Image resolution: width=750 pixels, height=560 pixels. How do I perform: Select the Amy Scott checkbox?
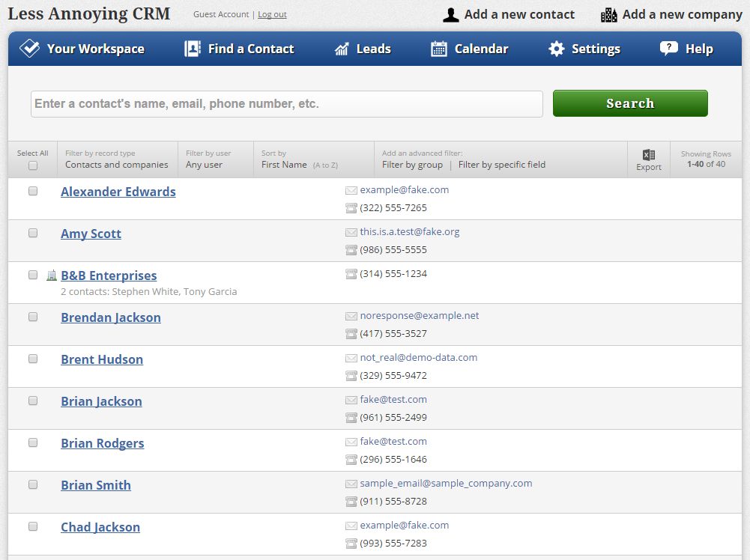click(32, 233)
